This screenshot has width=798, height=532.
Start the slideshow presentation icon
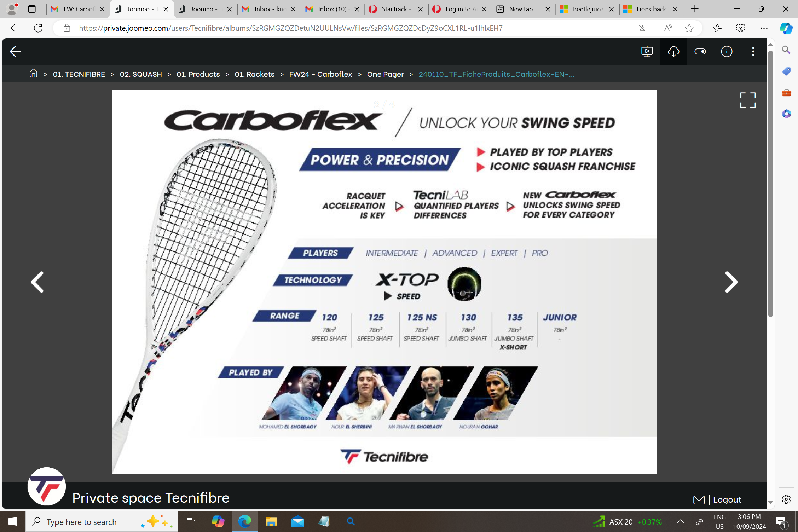[647, 52]
